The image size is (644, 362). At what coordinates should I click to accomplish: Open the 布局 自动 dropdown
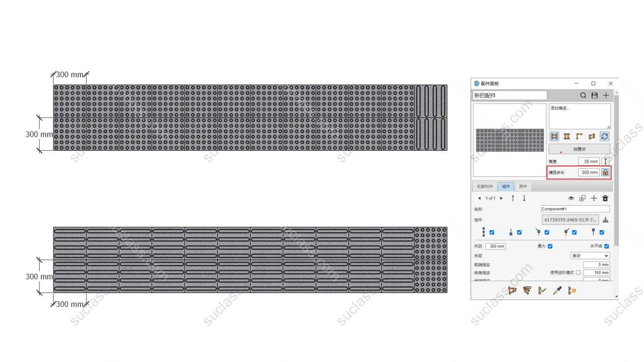(x=590, y=256)
